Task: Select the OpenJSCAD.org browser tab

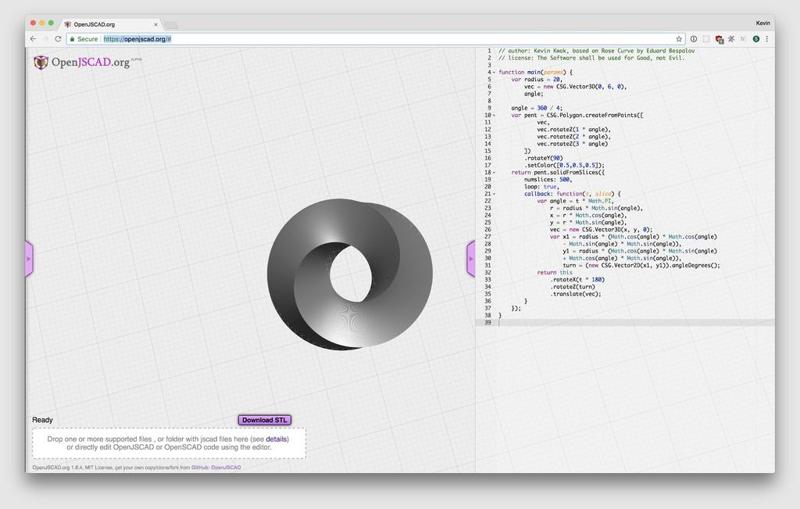Action: pyautogui.click(x=110, y=23)
